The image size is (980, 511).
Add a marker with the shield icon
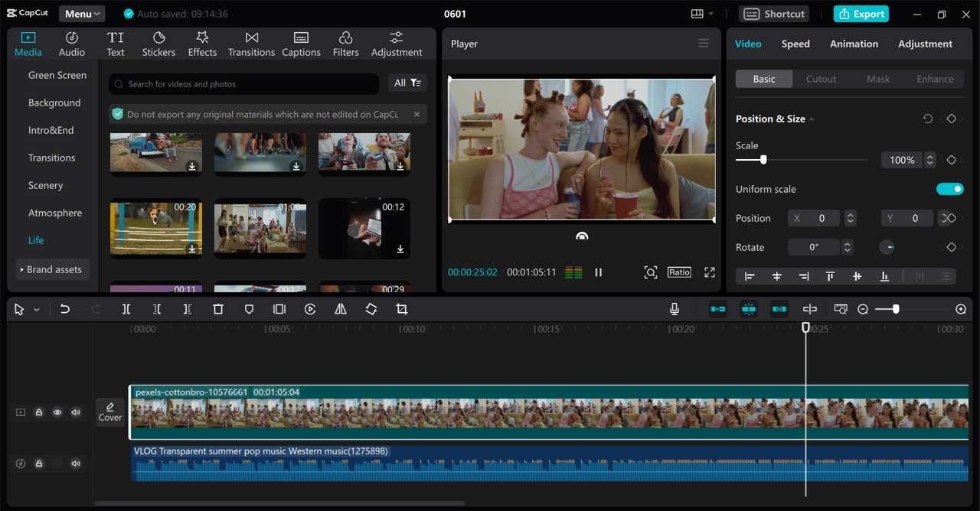coord(249,309)
